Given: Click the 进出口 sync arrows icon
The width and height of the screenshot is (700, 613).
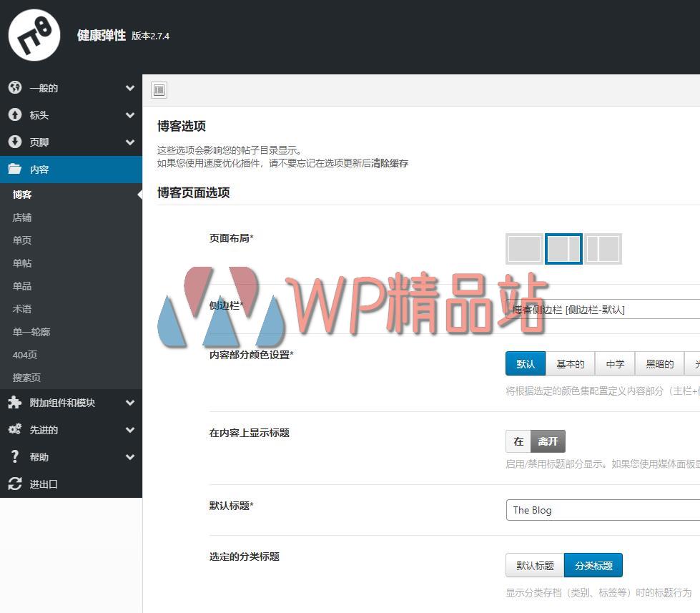Looking at the screenshot, I should point(16,484).
